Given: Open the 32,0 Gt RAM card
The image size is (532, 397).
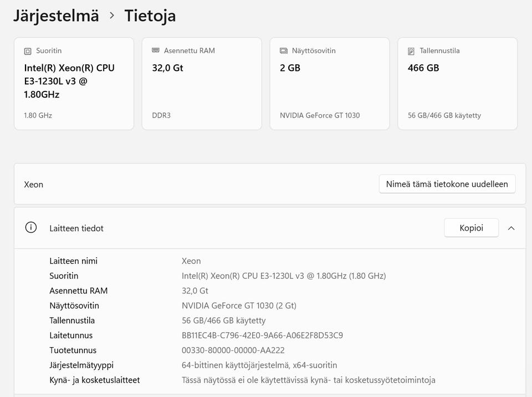Looking at the screenshot, I should coord(202,84).
